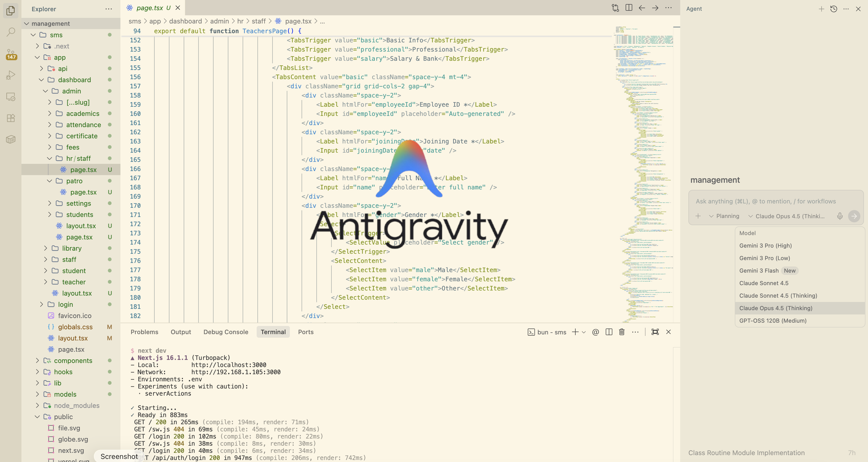Maximize the terminal panel size

coord(655,332)
